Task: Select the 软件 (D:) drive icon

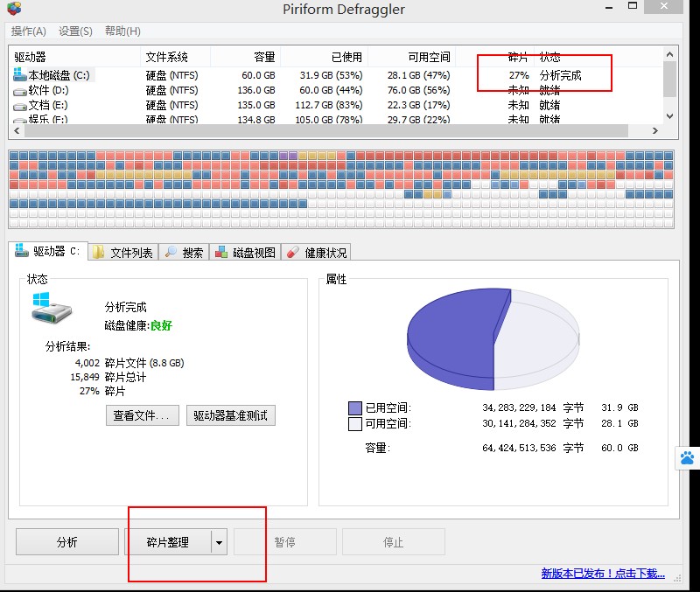Action: click(19, 92)
